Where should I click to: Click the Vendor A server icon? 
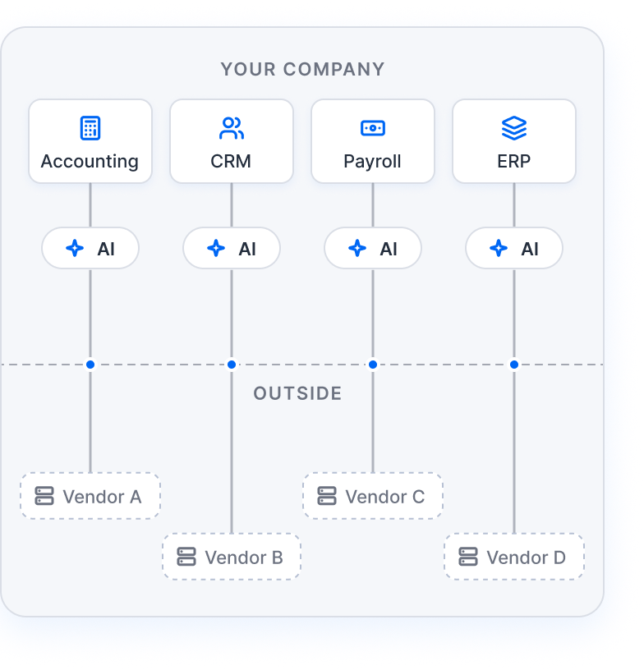click(x=44, y=496)
